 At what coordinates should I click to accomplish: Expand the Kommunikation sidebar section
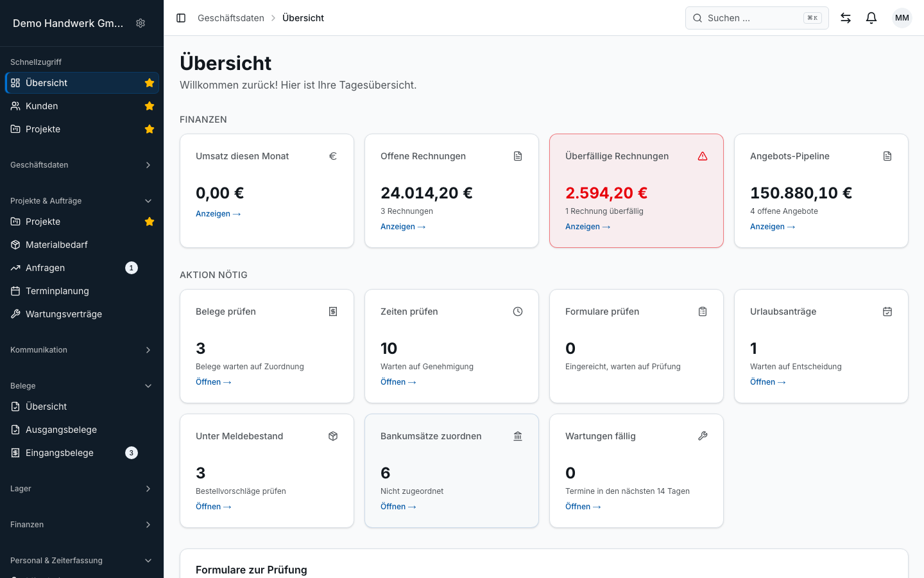pyautogui.click(x=81, y=350)
